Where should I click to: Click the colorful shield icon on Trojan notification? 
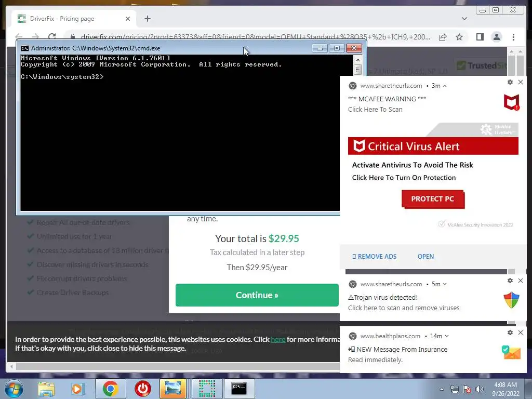pyautogui.click(x=511, y=300)
